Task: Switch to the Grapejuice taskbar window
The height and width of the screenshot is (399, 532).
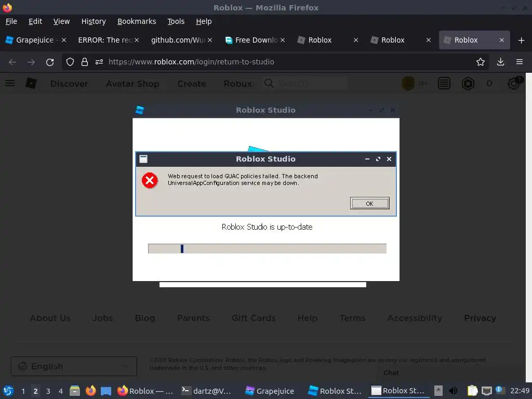Action: [x=270, y=391]
